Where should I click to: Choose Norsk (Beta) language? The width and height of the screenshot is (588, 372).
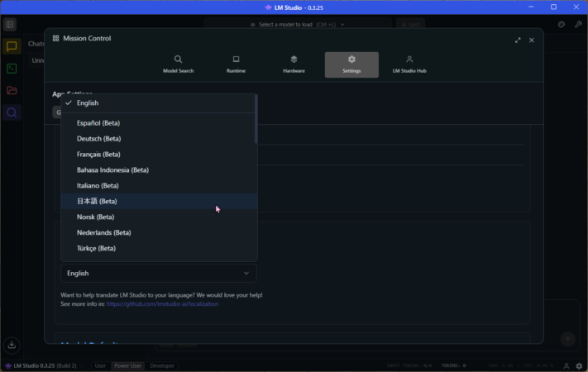159,217
